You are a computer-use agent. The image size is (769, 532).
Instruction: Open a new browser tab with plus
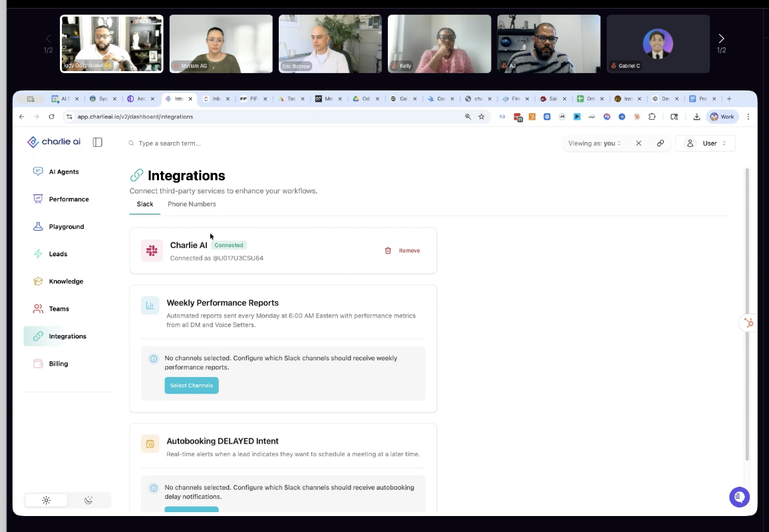pyautogui.click(x=729, y=98)
